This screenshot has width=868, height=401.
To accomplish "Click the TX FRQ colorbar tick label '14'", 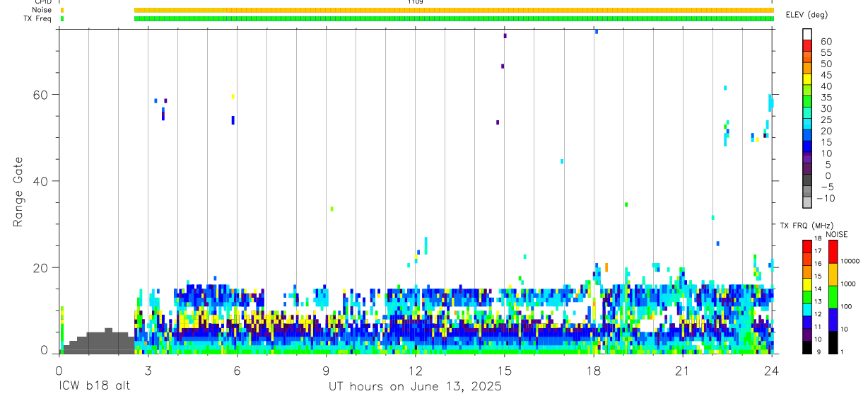I will coord(817,289).
